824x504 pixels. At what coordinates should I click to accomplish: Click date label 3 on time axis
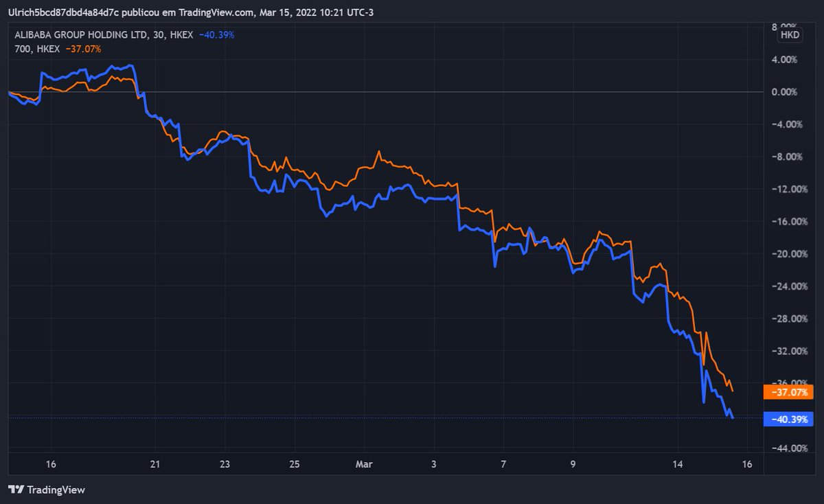[433, 465]
